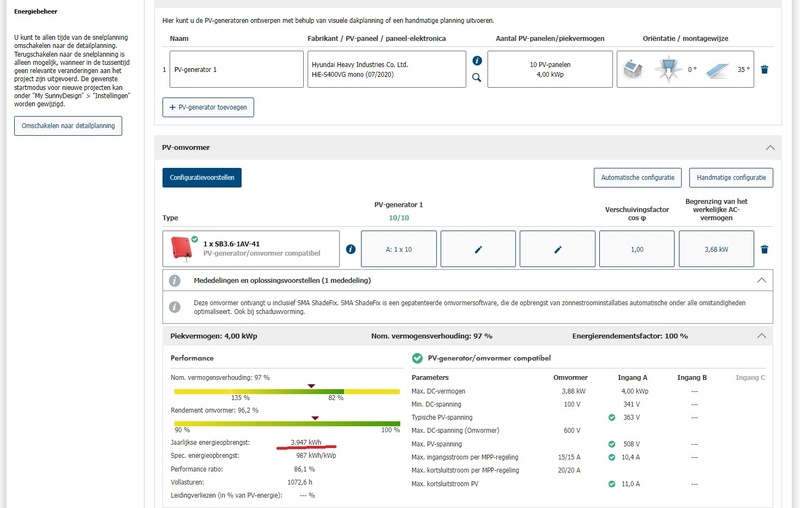Click the magnifier search icon for PV panel
This screenshot has height=508, width=800.
[477, 78]
